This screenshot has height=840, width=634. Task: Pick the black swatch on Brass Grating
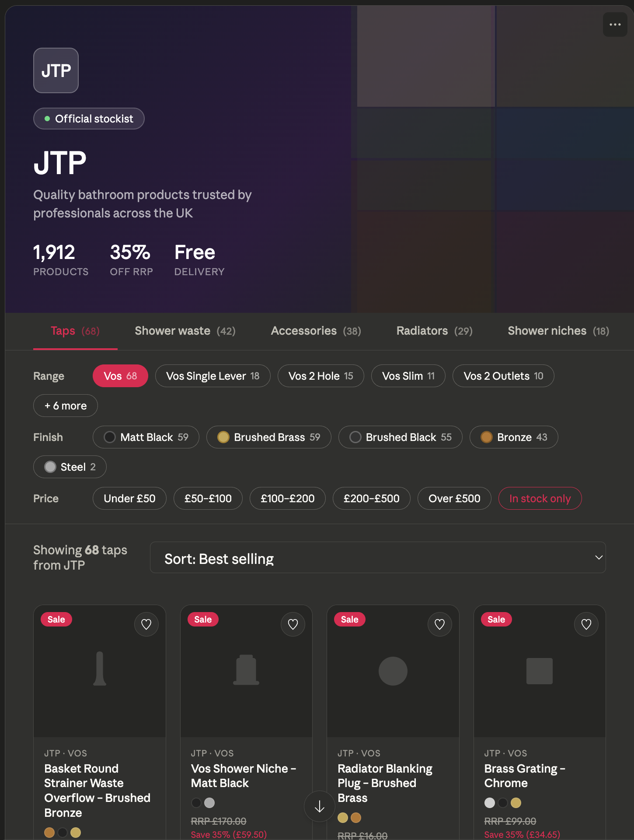[x=503, y=803]
